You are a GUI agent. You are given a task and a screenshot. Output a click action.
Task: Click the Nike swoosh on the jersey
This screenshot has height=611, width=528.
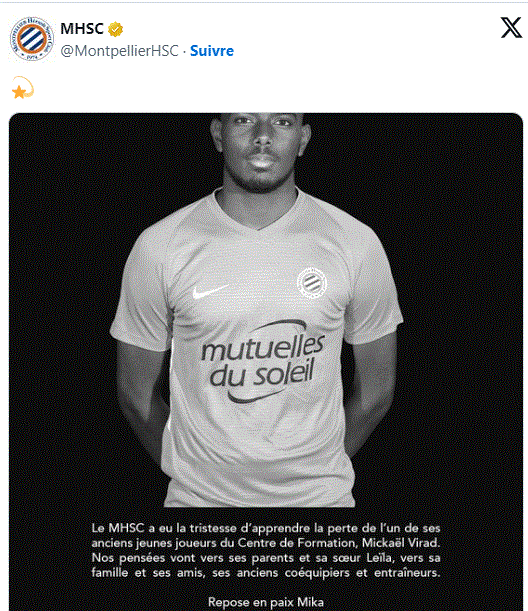(210, 291)
